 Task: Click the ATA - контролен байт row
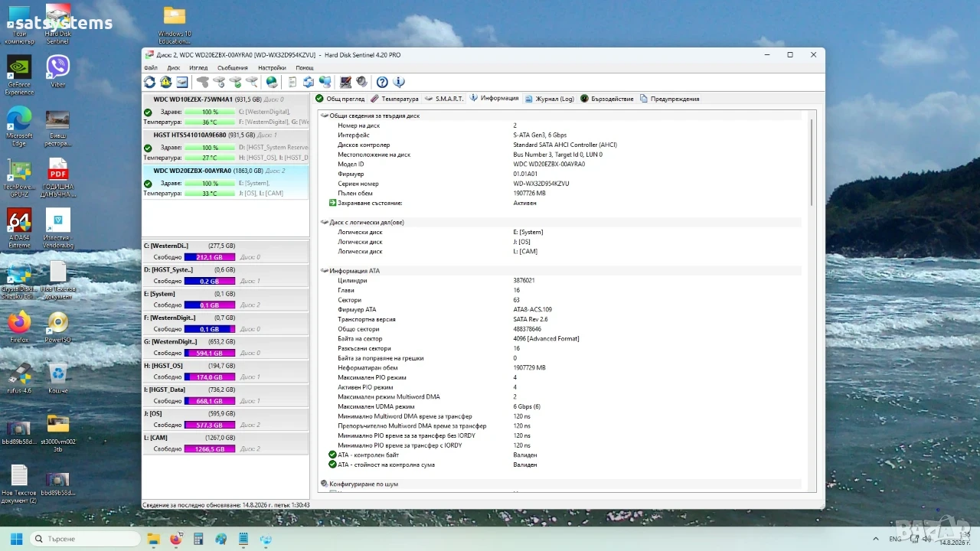click(x=566, y=455)
